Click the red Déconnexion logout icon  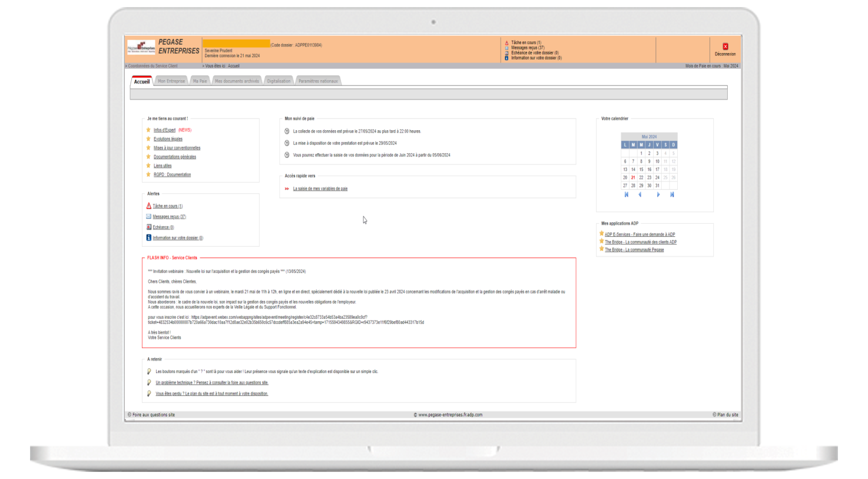[725, 47]
